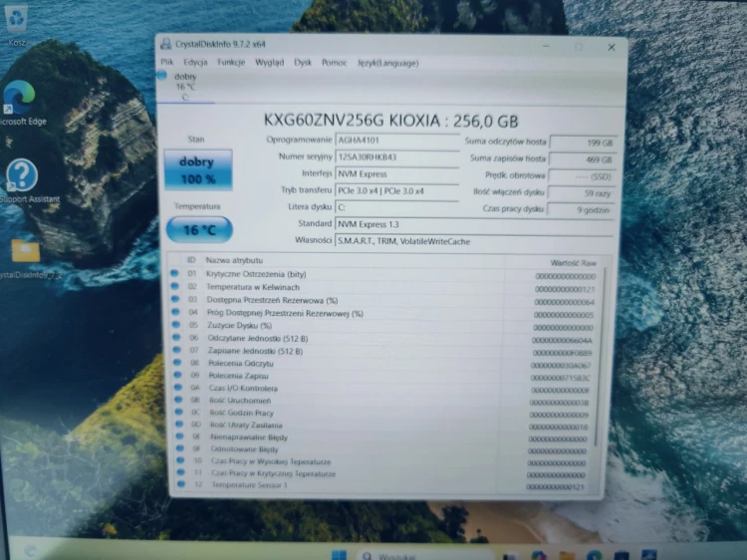This screenshot has width=747, height=560.
Task: Close the CrystalDiskInfo window
Action: coord(612,47)
